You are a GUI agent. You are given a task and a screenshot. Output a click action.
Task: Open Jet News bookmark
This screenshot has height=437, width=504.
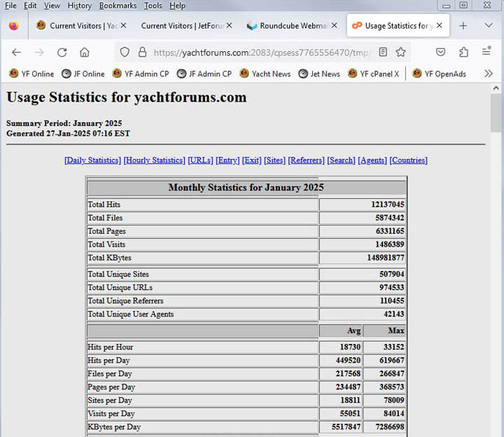(x=319, y=74)
